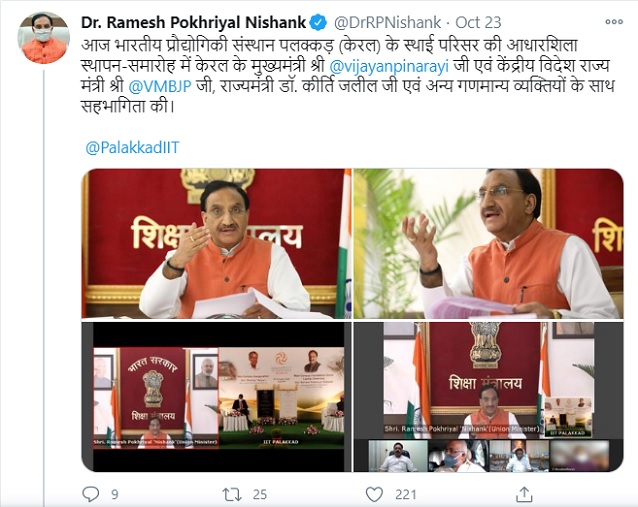Click the retweet arrows icon

coord(232,494)
